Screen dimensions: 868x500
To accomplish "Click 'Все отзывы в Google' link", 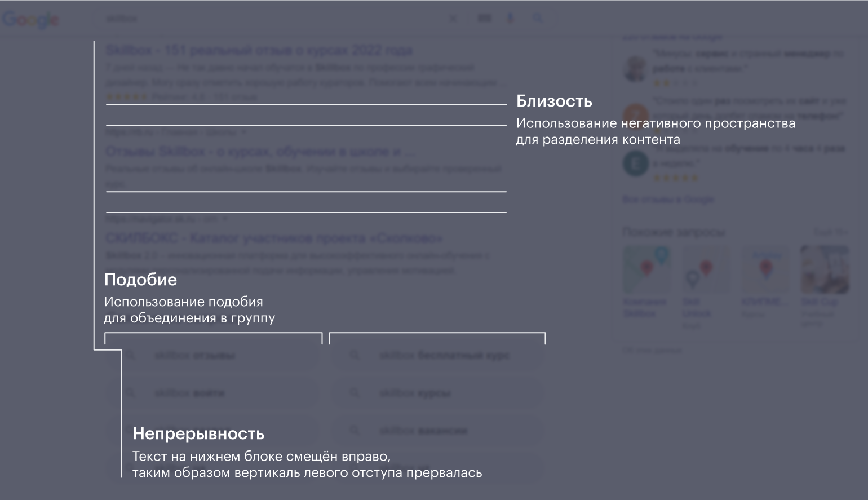I will coord(668,200).
